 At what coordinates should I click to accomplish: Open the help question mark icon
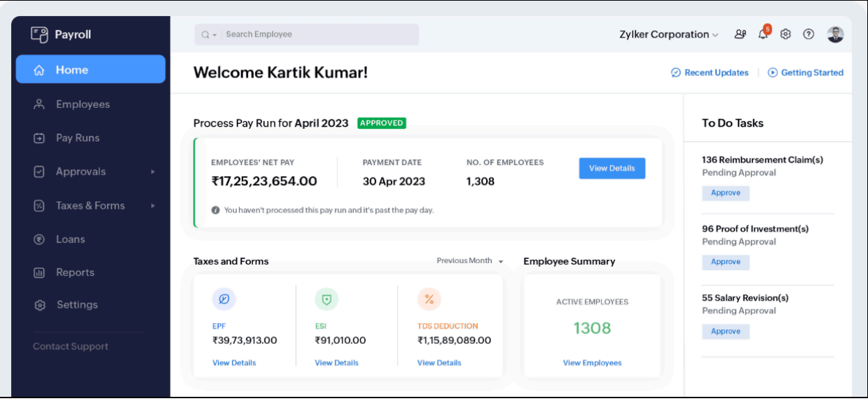tap(809, 34)
